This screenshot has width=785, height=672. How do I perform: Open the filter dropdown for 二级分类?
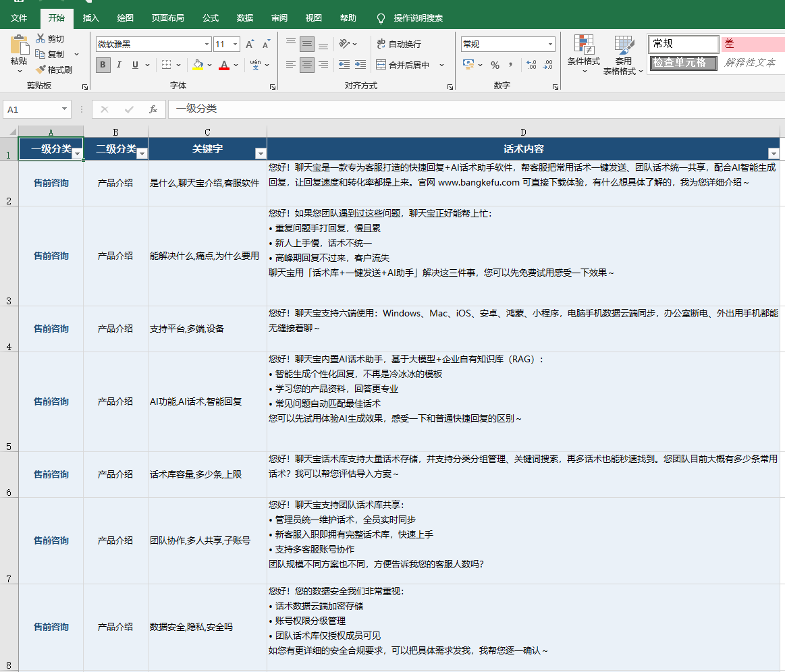[x=142, y=154]
